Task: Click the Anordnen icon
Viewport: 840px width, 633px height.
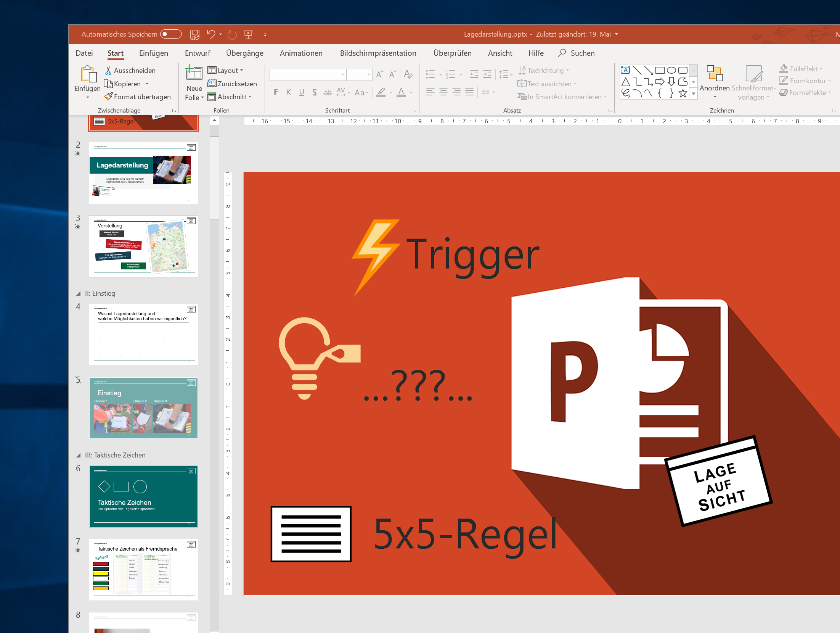Action: pyautogui.click(x=715, y=74)
